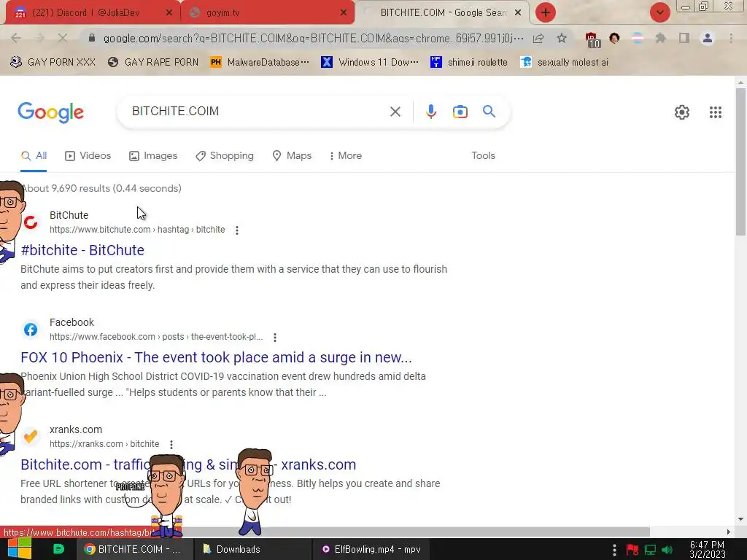Open the search Tools options

(x=483, y=156)
